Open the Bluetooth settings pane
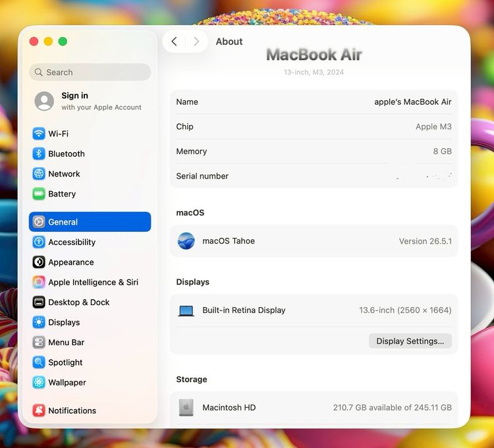The image size is (494, 448). (90, 154)
